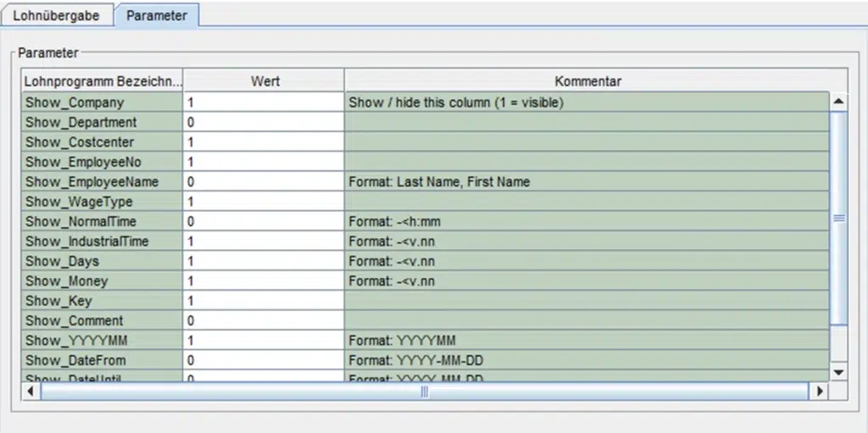Click the Show_YYYYMM comment cell
The width and height of the screenshot is (868, 433).
pyautogui.click(x=587, y=341)
